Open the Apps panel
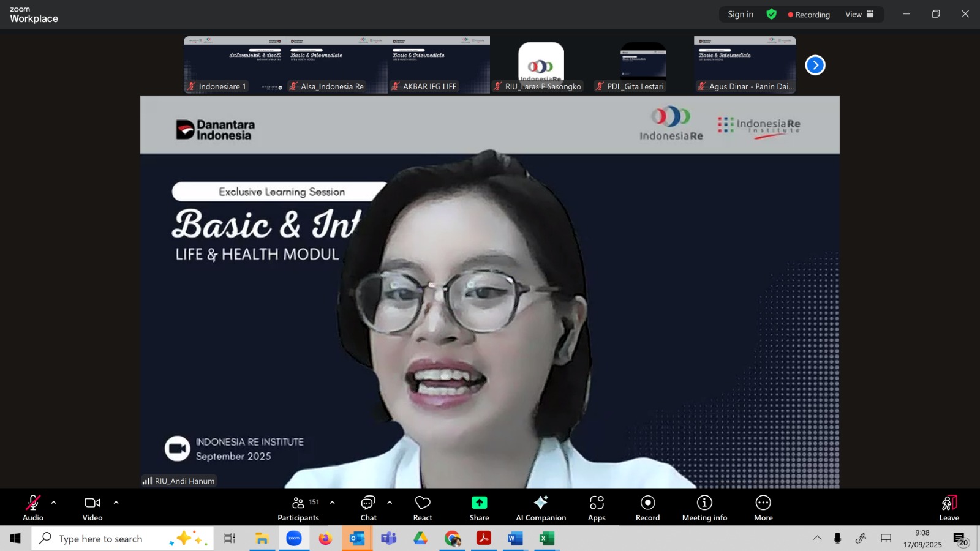This screenshot has width=980, height=551. (597, 508)
